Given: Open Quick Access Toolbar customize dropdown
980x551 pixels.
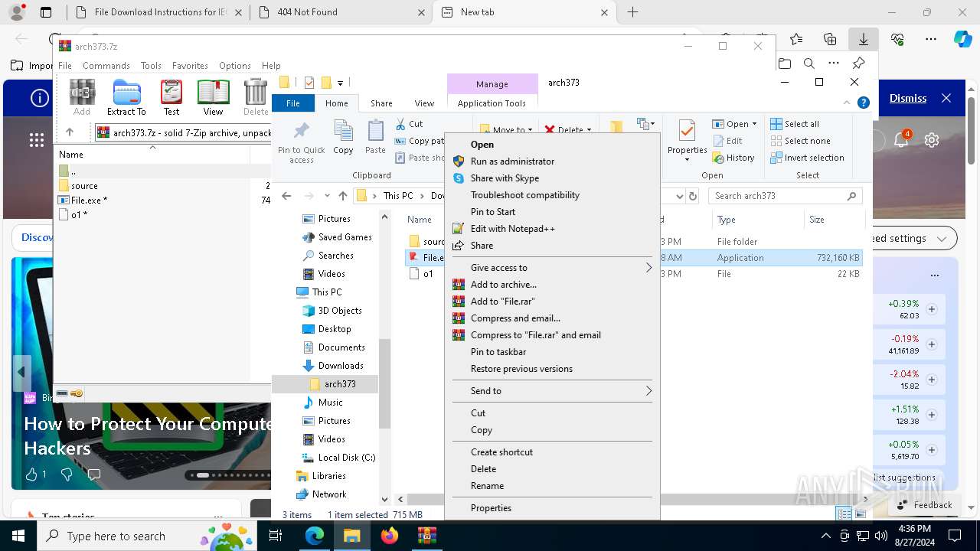Looking at the screenshot, I should pyautogui.click(x=341, y=83).
